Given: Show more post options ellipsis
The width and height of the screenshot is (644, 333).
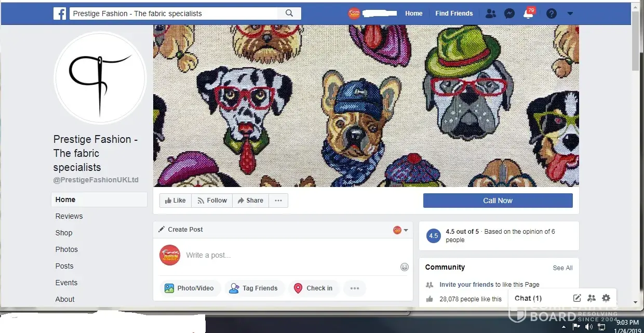Looking at the screenshot, I should point(355,288).
